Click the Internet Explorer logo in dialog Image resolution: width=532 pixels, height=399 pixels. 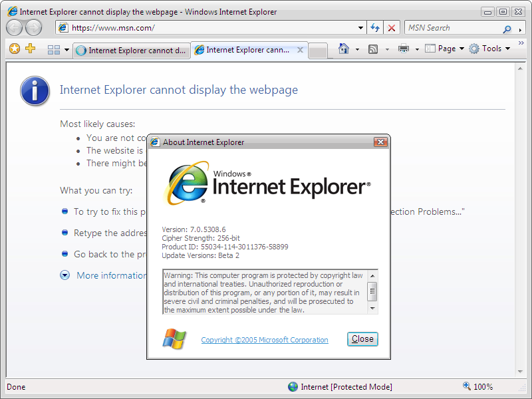pyautogui.click(x=267, y=184)
